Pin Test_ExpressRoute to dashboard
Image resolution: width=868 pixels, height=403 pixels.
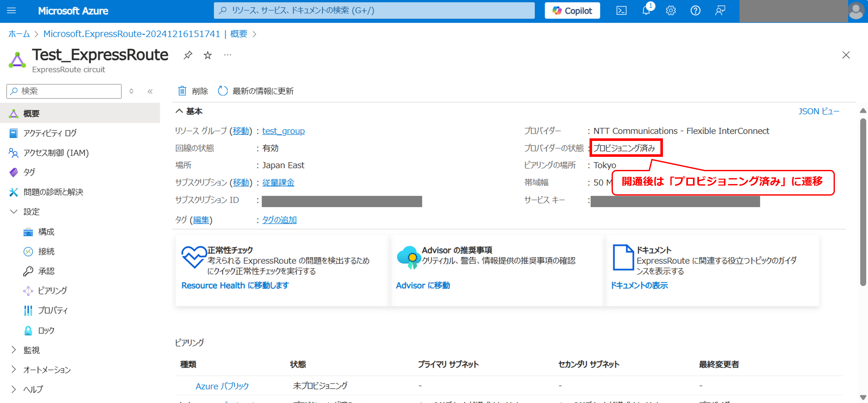[188, 55]
